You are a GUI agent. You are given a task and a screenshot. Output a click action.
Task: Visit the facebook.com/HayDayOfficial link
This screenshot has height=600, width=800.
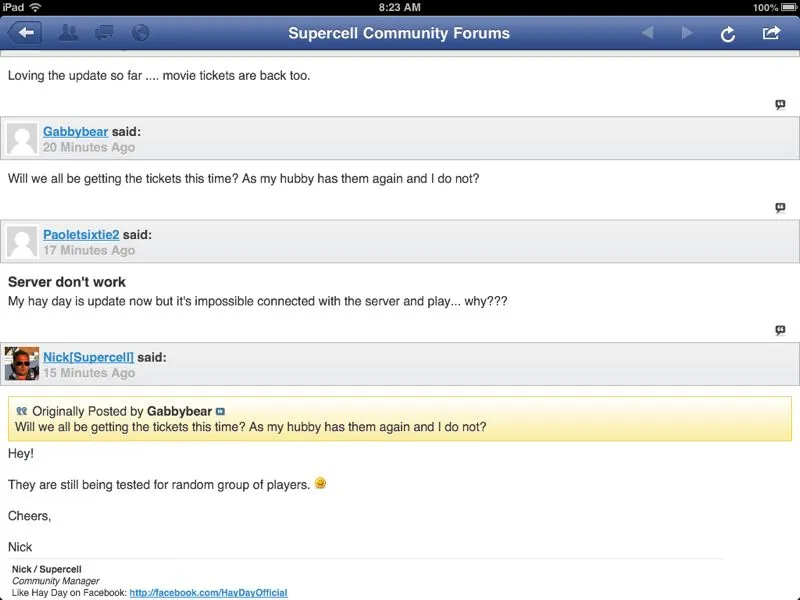208,592
